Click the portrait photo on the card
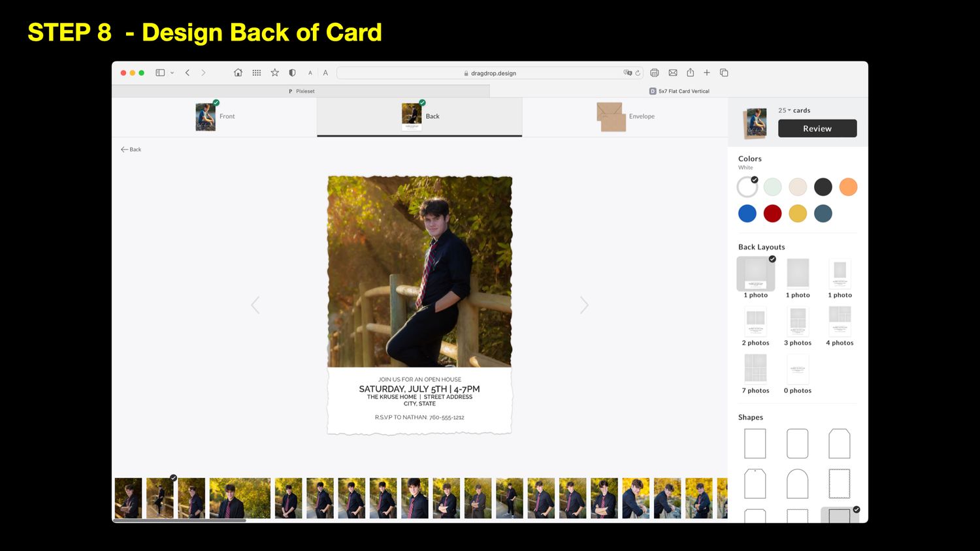 [x=419, y=272]
